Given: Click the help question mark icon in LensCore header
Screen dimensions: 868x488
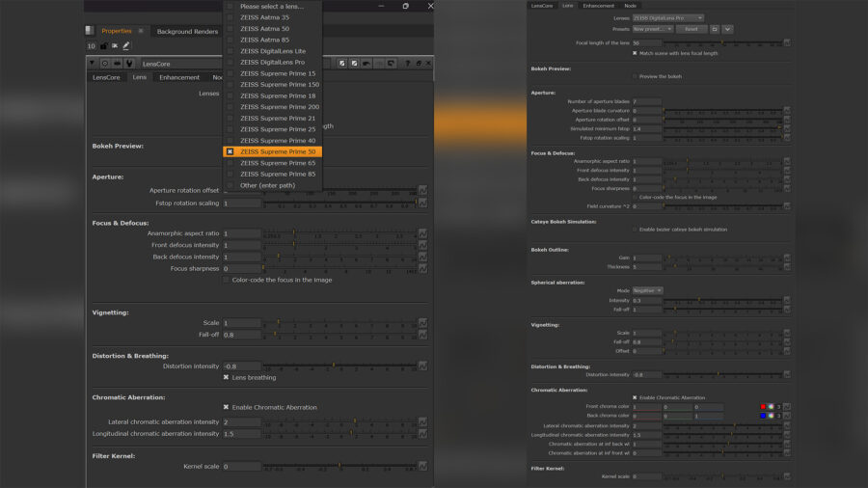Looking at the screenshot, I should tap(407, 64).
